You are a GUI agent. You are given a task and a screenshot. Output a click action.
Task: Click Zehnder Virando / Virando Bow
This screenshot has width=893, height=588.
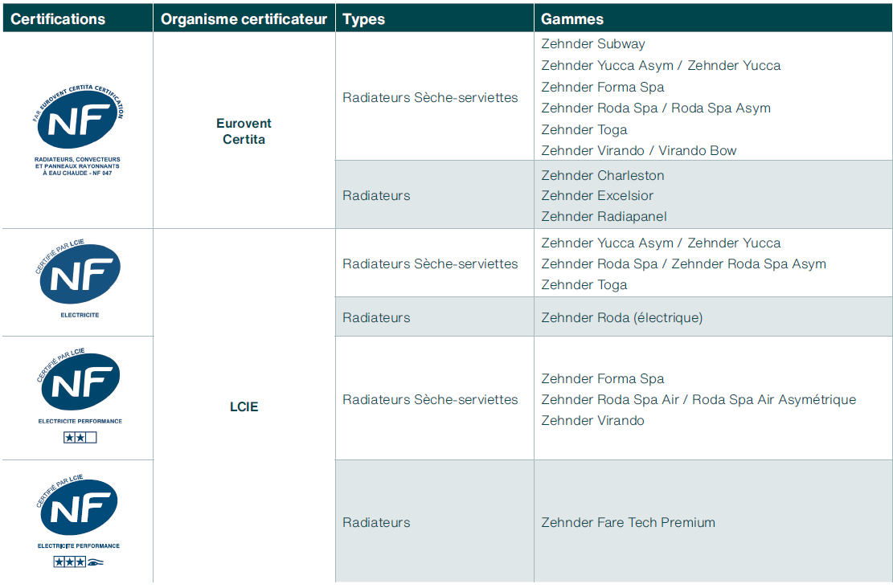pyautogui.click(x=638, y=150)
